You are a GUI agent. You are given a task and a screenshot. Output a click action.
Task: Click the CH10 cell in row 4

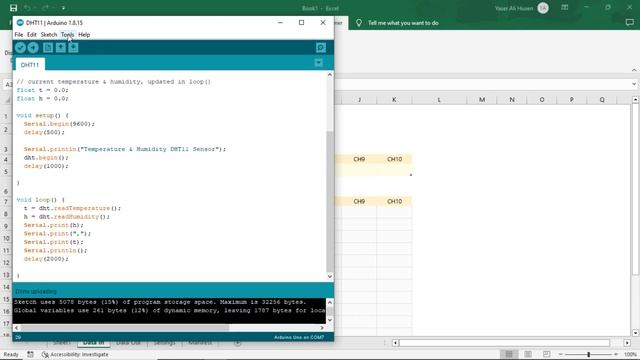[394, 159]
